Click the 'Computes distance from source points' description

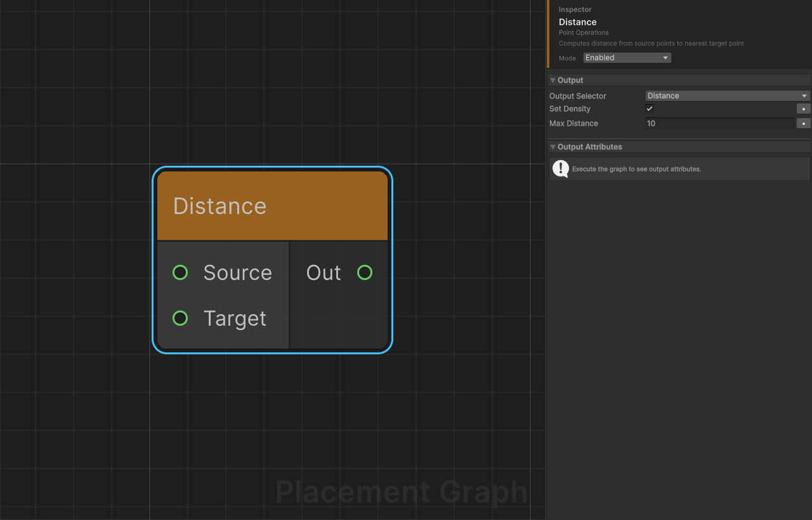click(x=652, y=44)
